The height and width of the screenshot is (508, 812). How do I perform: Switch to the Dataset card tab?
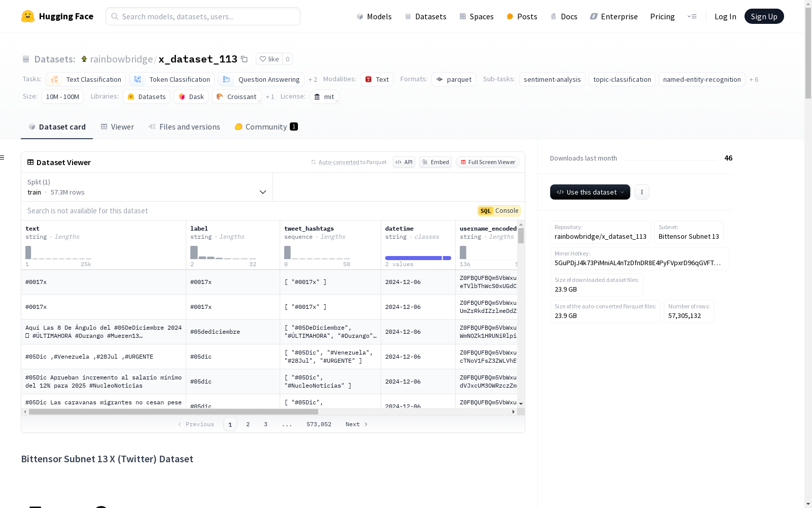57,127
